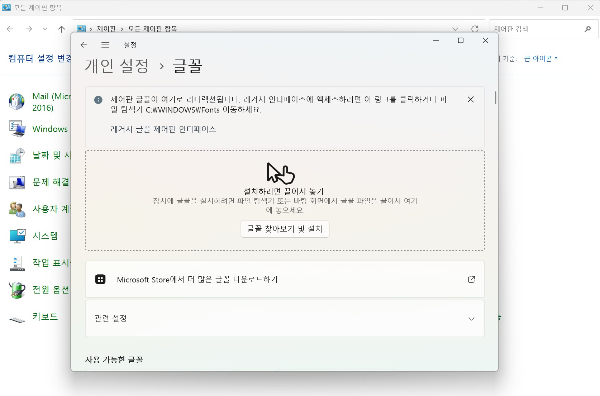Click the drag-and-drop font install area
The width and height of the screenshot is (600, 396).
(285, 200)
